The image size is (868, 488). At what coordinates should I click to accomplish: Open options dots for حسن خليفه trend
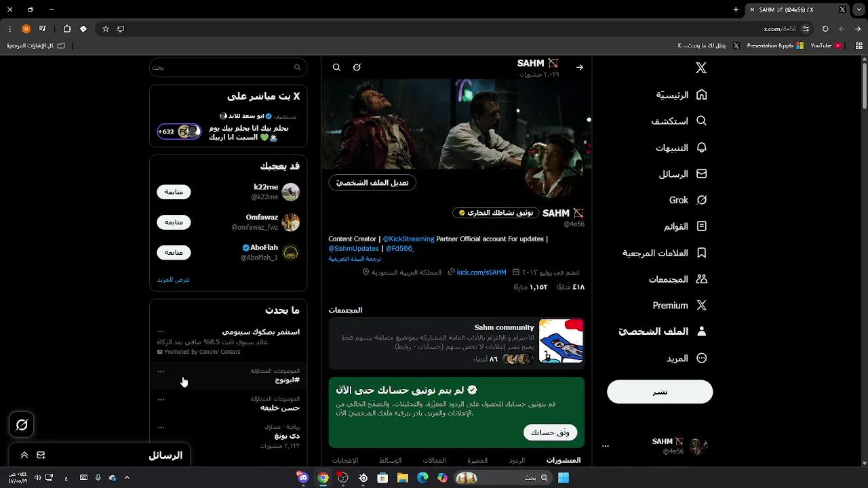(x=161, y=399)
